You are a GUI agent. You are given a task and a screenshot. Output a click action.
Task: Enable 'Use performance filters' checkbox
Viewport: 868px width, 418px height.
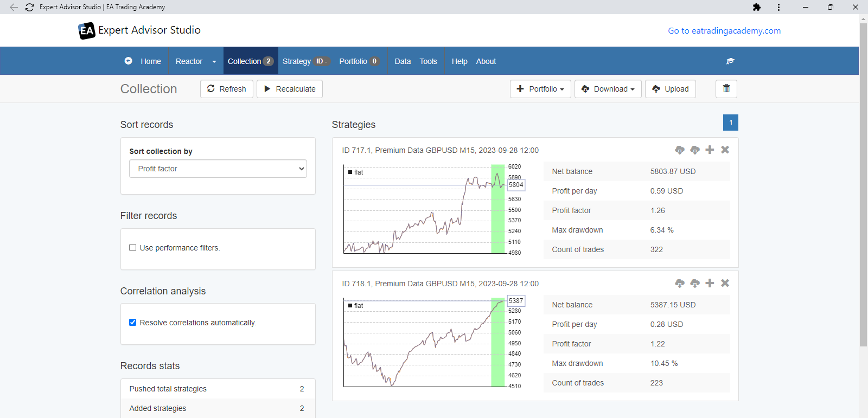pos(132,248)
